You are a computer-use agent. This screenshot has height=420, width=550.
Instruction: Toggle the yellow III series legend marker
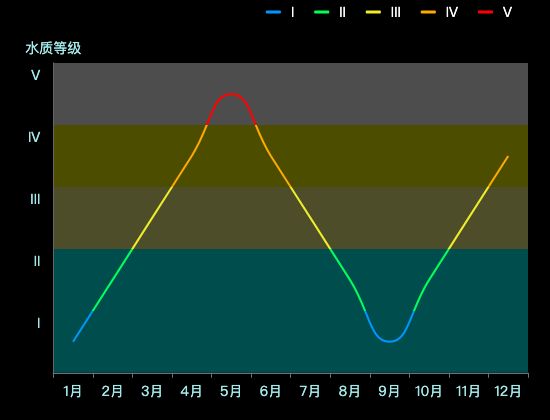pyautogui.click(x=373, y=12)
